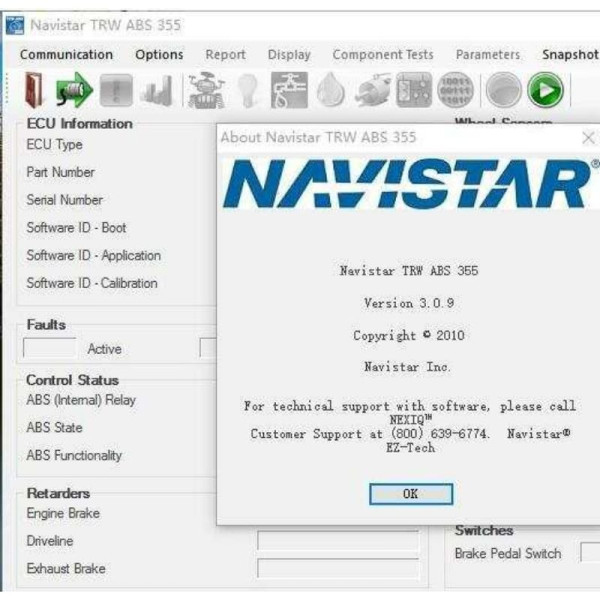
Task: Click the exit door icon in toolbar
Action: coord(33,91)
